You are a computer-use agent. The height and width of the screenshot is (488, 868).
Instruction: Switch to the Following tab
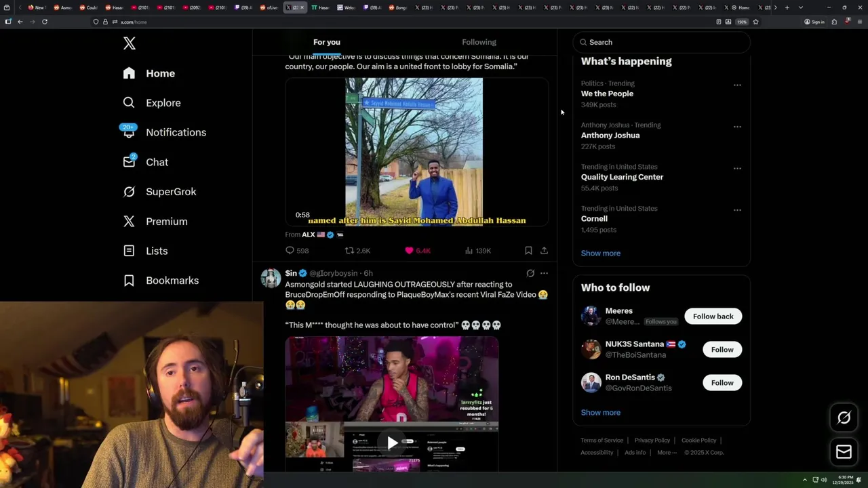pos(479,42)
